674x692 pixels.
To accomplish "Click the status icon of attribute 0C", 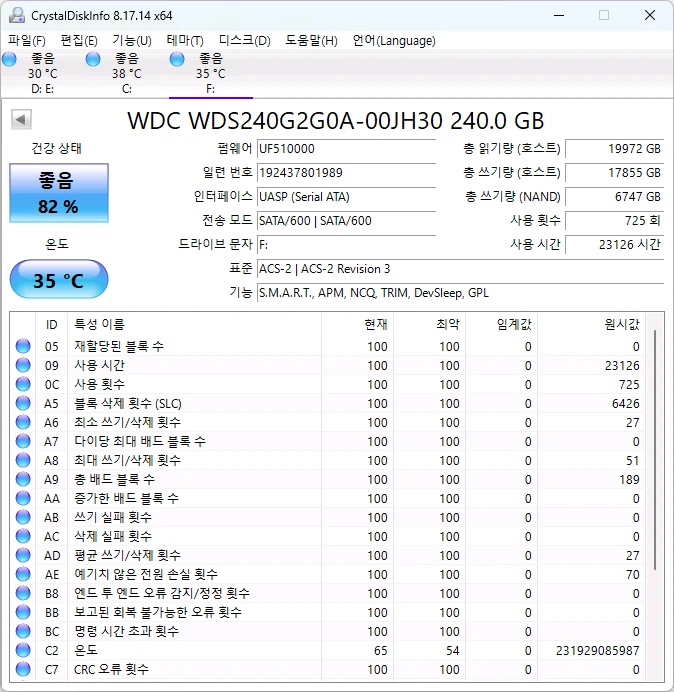I will (23, 384).
